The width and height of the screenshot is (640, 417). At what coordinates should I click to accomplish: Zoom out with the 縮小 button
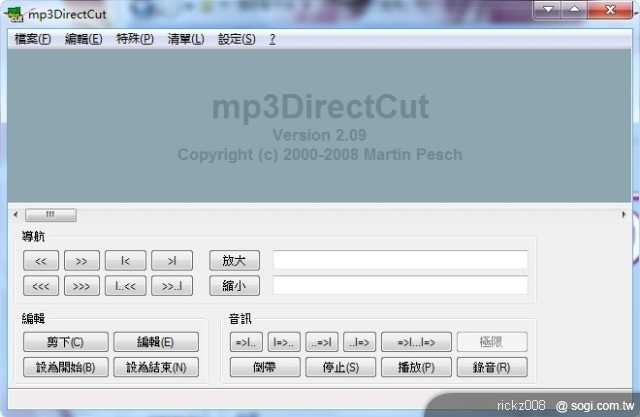click(234, 286)
